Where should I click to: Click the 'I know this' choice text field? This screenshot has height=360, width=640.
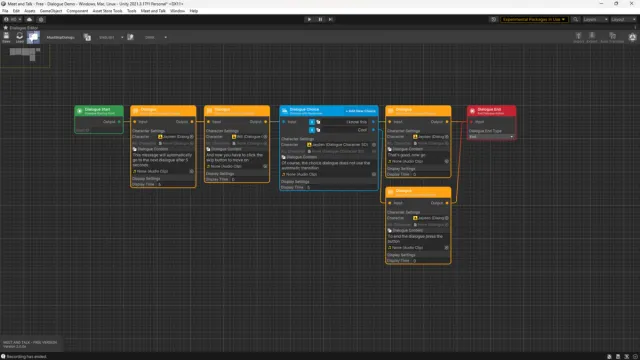(x=345, y=122)
